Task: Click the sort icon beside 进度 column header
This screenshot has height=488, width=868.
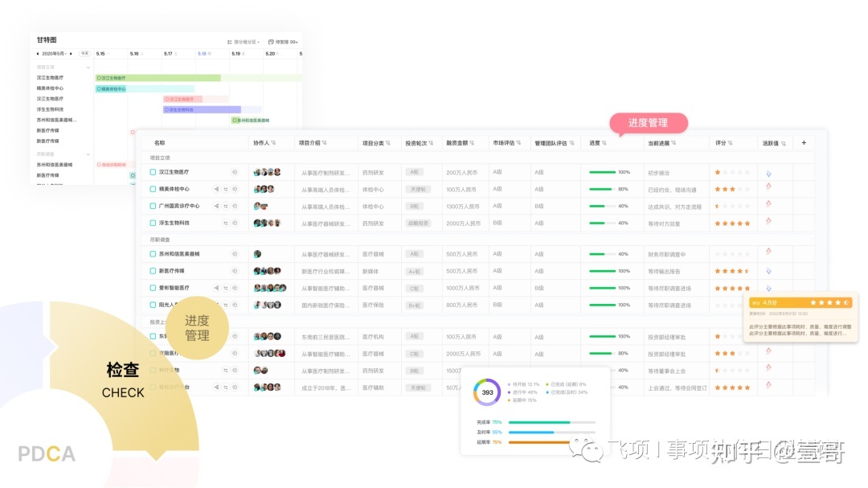Action: click(604, 143)
